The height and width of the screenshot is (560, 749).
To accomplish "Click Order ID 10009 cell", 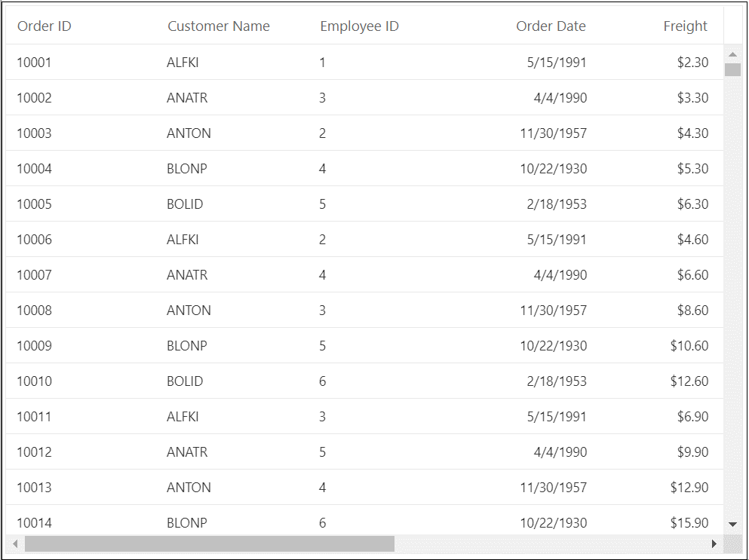I will coord(34,346).
